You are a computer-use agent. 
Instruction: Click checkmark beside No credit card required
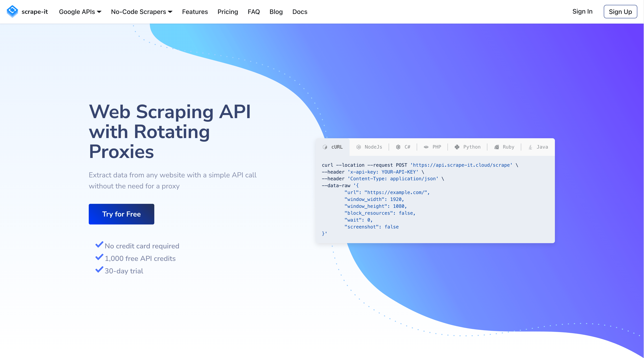pos(99,244)
